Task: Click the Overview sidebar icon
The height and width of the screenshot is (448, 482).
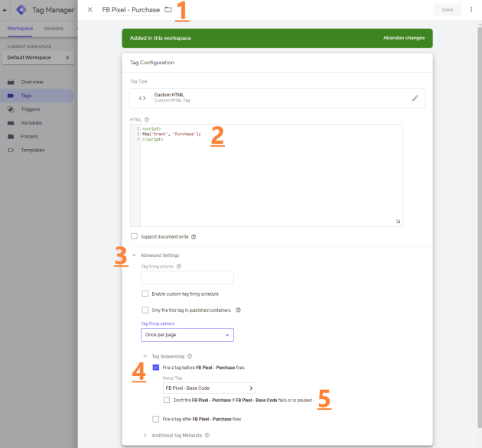Action: (11, 82)
